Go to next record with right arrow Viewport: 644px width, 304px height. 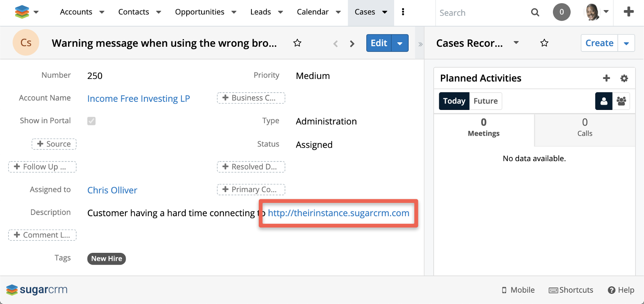(352, 43)
